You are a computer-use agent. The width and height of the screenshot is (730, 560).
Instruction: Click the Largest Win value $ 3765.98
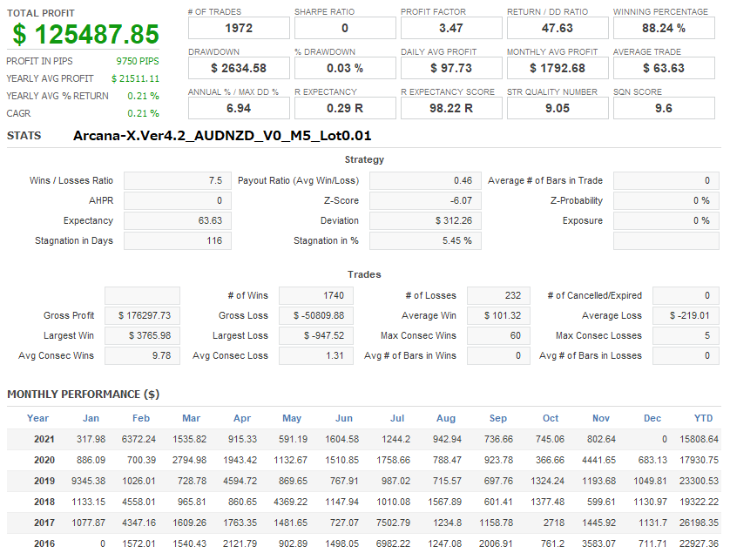point(143,335)
